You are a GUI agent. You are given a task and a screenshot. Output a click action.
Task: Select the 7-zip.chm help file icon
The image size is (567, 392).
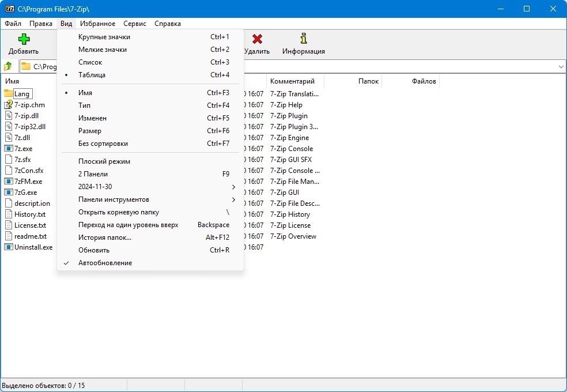pyautogui.click(x=8, y=105)
